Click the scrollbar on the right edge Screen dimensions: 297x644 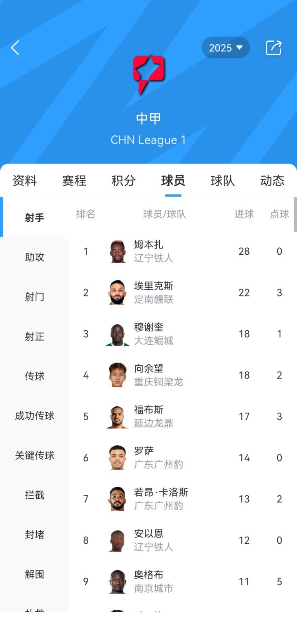(295, 215)
